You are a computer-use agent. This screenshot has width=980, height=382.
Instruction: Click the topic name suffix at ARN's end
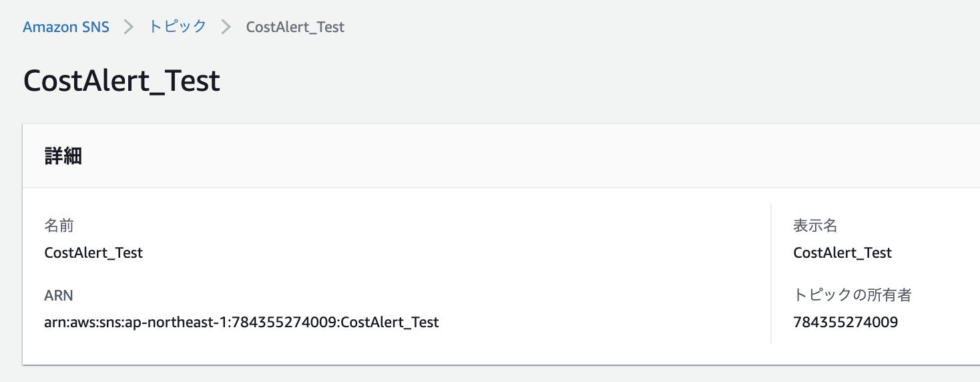tap(390, 322)
